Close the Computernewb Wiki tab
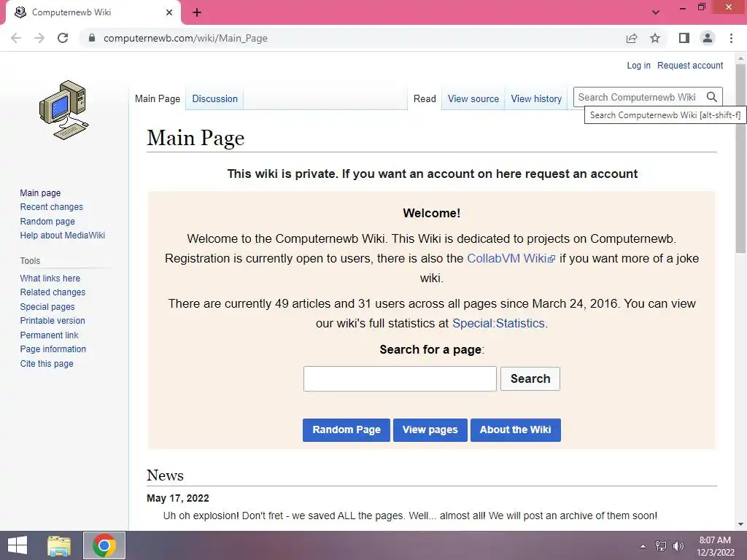 point(169,12)
